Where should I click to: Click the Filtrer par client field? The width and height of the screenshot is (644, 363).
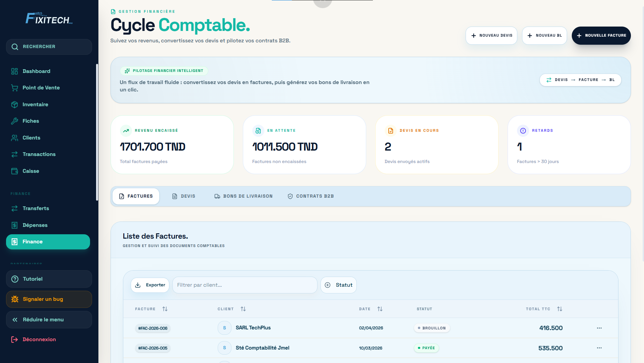coord(245,285)
